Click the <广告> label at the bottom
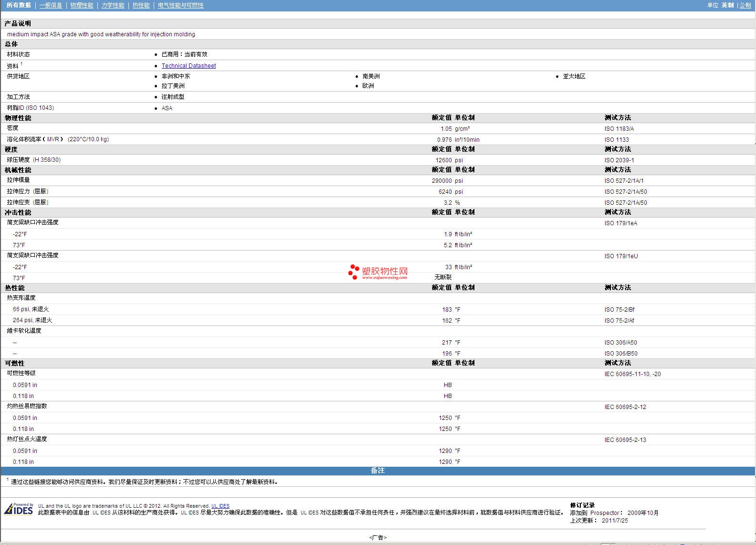The width and height of the screenshot is (756, 545). (x=378, y=537)
